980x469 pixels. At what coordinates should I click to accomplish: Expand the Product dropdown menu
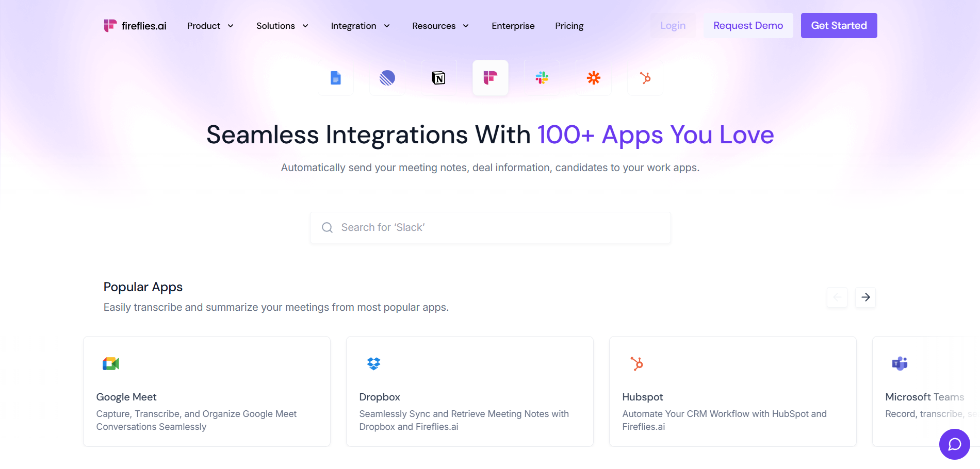[x=210, y=26]
